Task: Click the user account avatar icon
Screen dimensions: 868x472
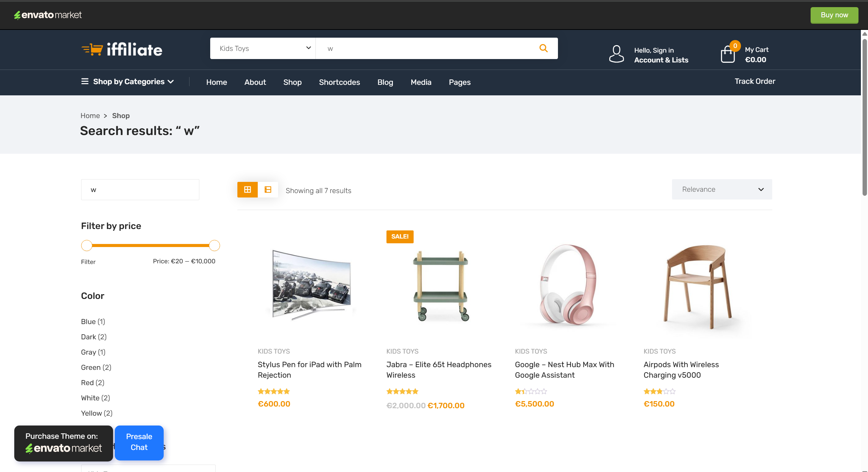Action: [x=616, y=54]
